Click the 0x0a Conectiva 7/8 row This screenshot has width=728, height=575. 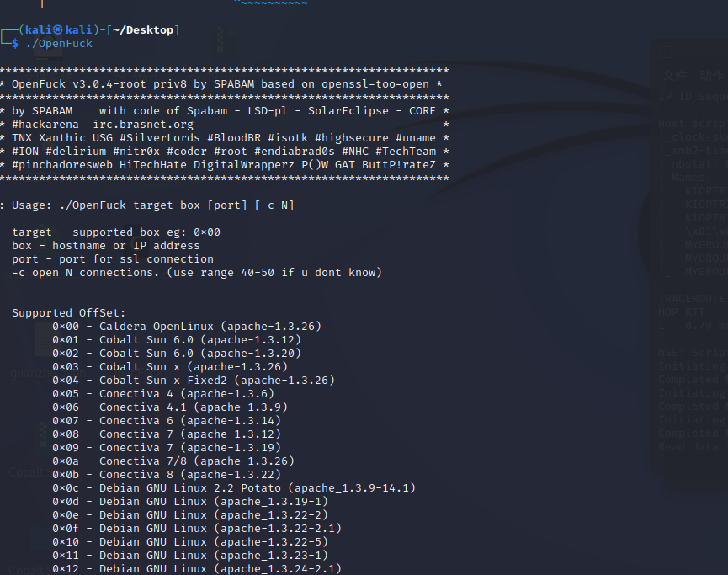pyautogui.click(x=173, y=461)
